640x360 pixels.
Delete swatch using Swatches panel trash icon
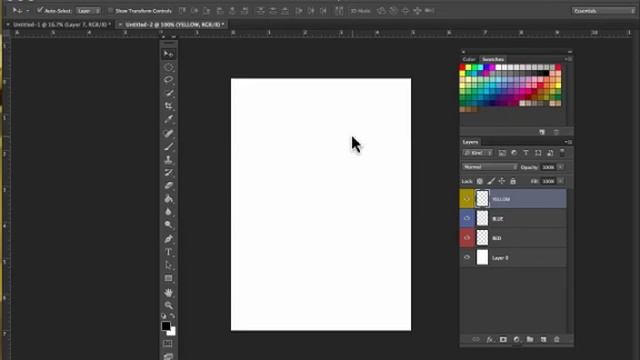(556, 132)
